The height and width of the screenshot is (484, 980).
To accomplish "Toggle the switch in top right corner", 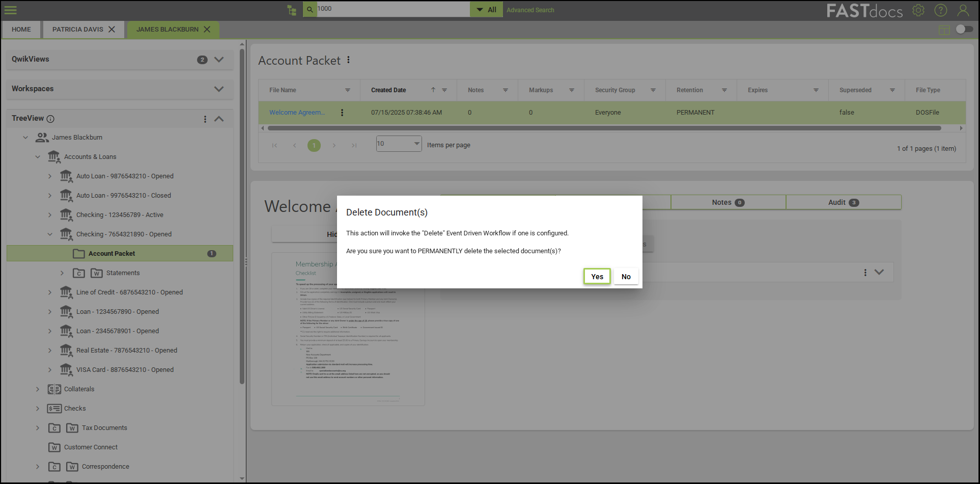I will [x=964, y=29].
